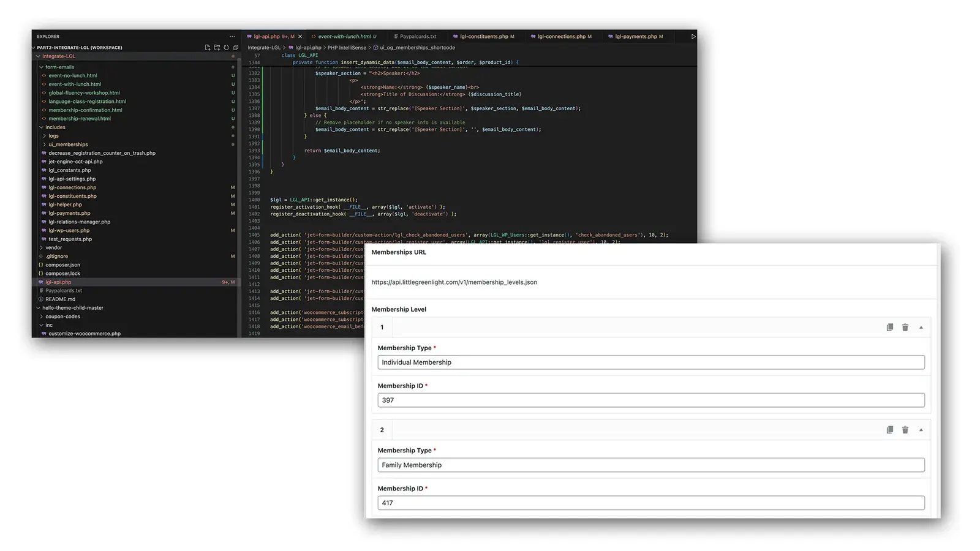
Task: Open membership-renewal.html file
Action: point(80,119)
